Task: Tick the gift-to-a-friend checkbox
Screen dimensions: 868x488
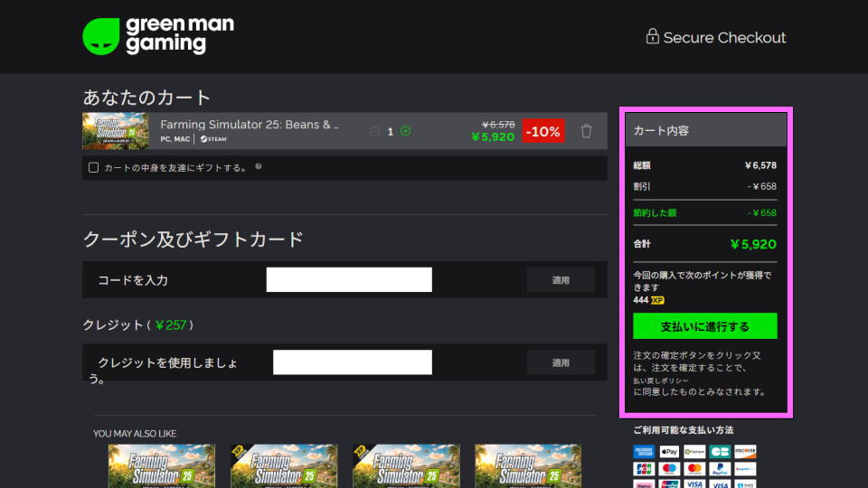Action: (93, 168)
